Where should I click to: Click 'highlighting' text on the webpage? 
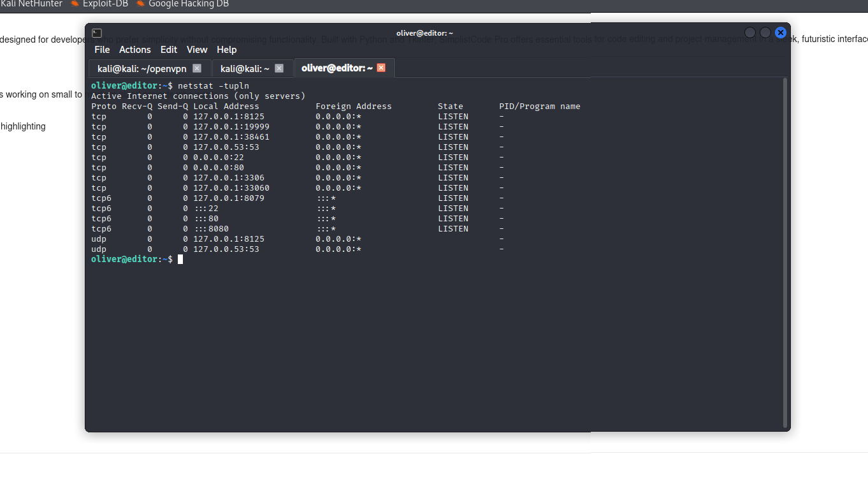pyautogui.click(x=23, y=126)
